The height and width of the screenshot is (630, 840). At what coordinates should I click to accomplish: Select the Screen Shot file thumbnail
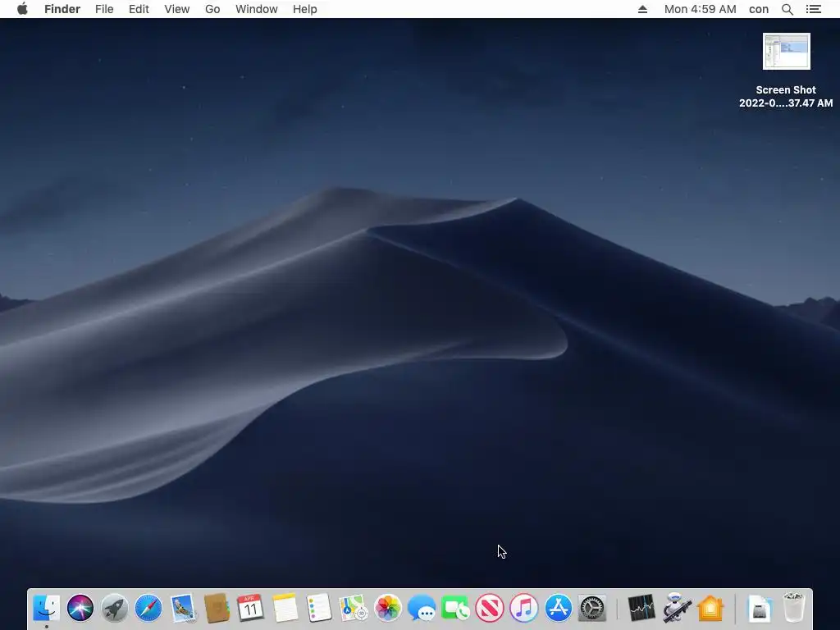pos(787,52)
